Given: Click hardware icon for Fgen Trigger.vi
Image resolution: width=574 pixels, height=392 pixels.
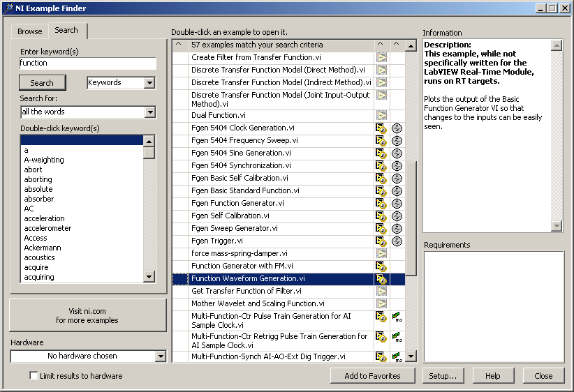Looking at the screenshot, I should click(x=397, y=241).
